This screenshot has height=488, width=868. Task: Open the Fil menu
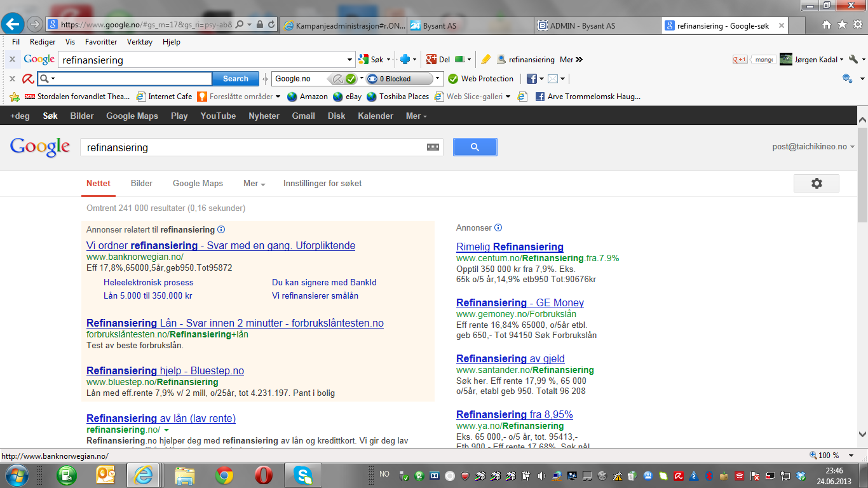pos(16,42)
